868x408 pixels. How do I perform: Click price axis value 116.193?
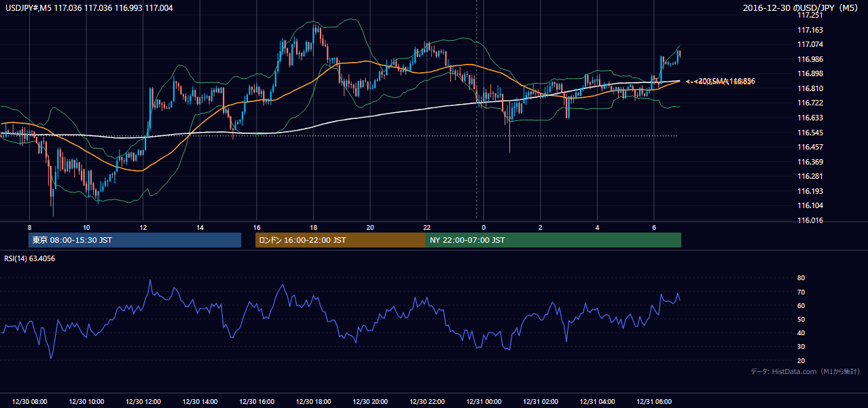click(x=810, y=191)
